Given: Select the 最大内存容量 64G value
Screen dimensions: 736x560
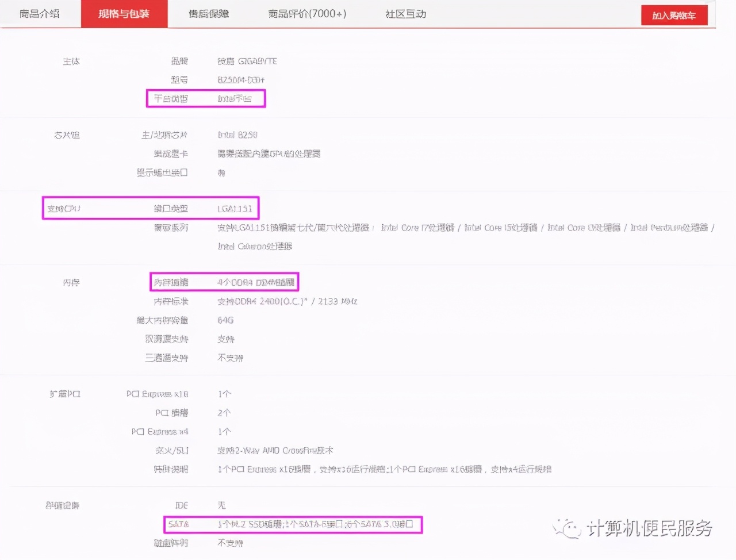Looking at the screenshot, I should point(225,320).
